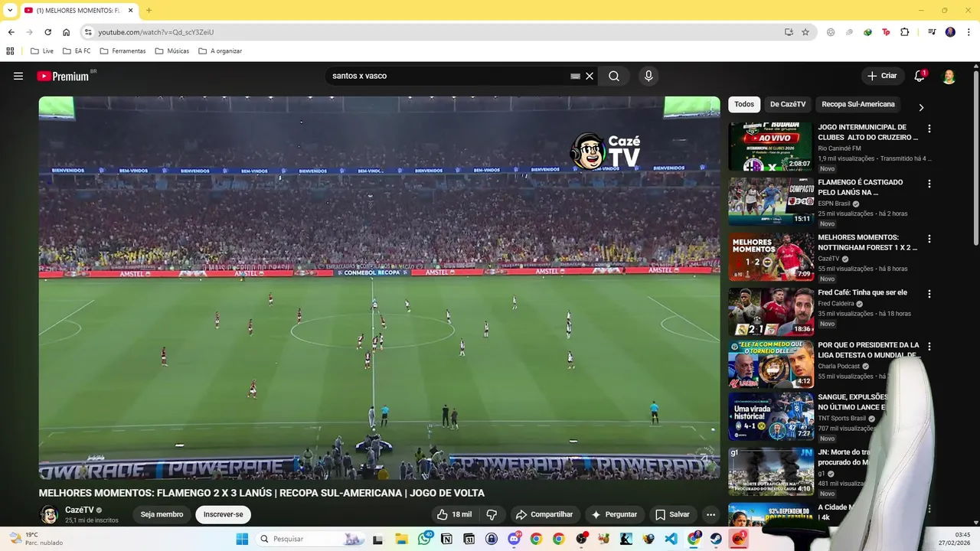Click Seja membro join button
Viewport: 980px width, 551px height.
pos(162,514)
